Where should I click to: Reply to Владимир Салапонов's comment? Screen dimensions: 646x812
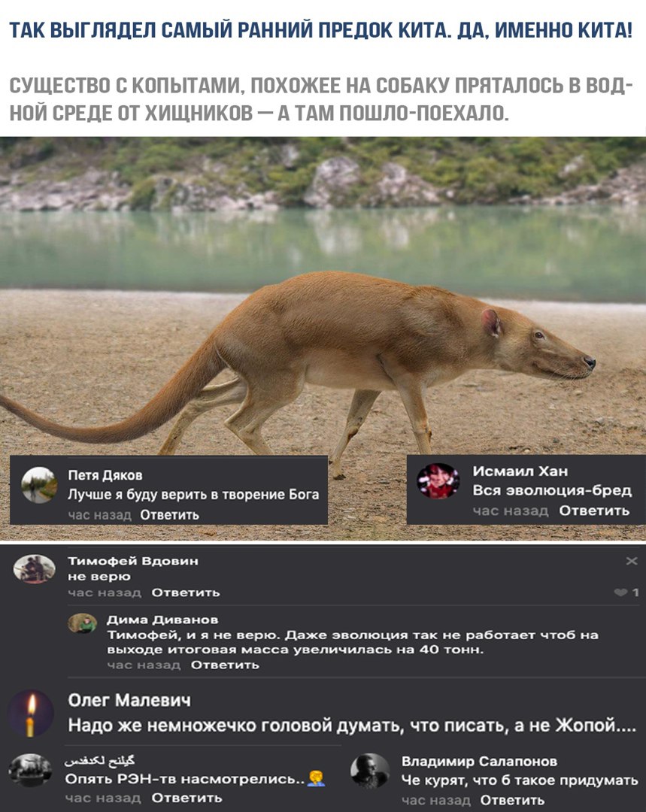512,800
